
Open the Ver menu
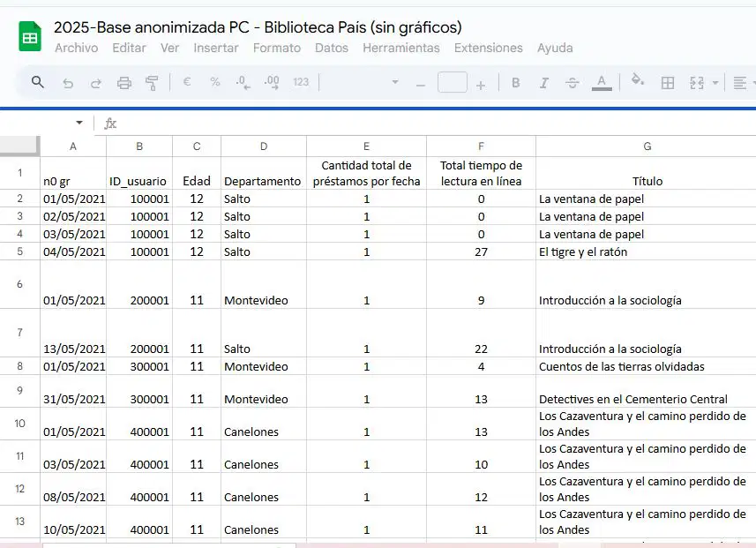click(169, 48)
